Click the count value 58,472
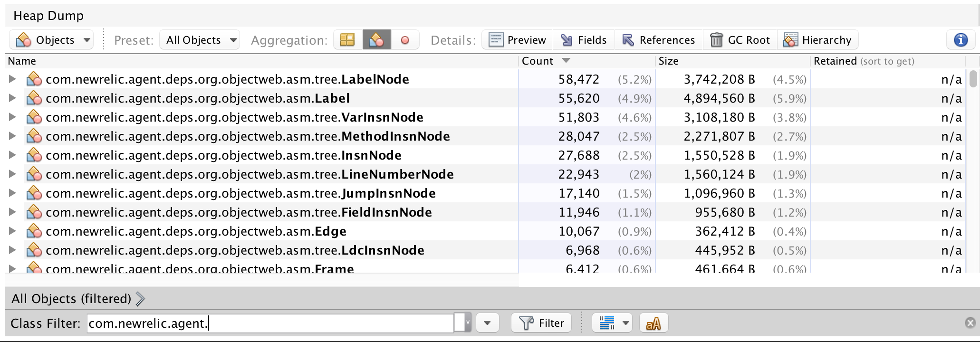 pos(579,79)
